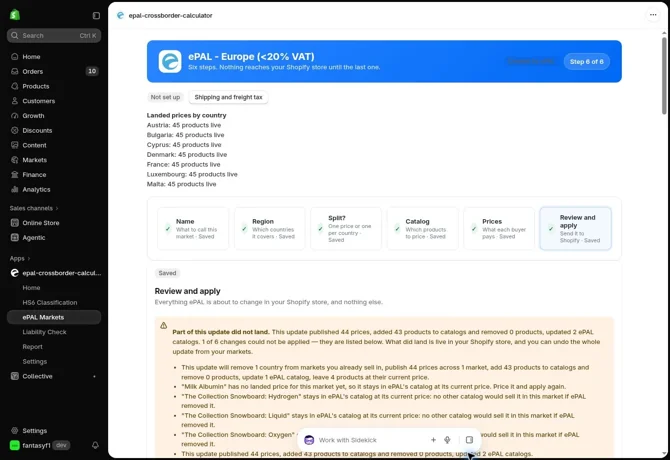Click the ePAL logo in blue banner
The image size is (670, 460).
170,62
